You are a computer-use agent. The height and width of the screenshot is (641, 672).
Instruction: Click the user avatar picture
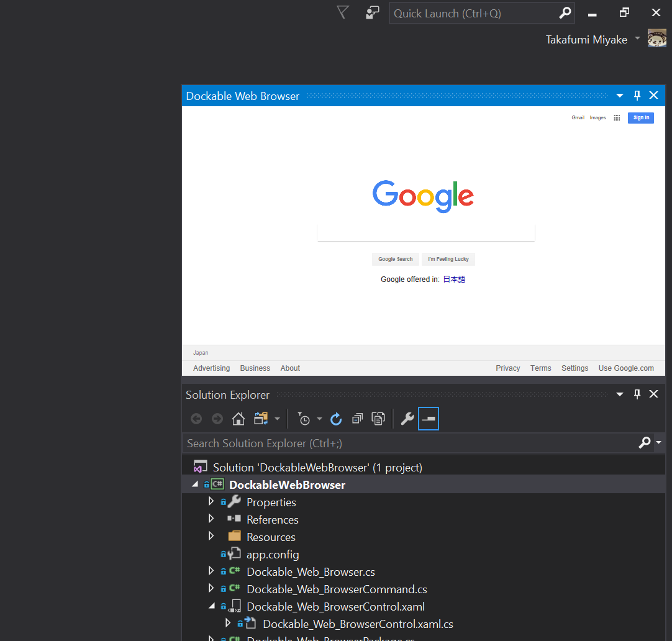[x=657, y=38]
